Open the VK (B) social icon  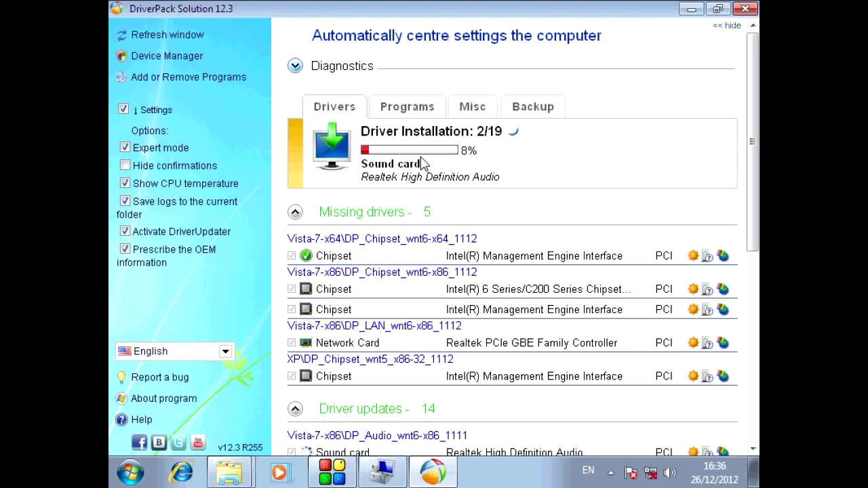tap(159, 443)
